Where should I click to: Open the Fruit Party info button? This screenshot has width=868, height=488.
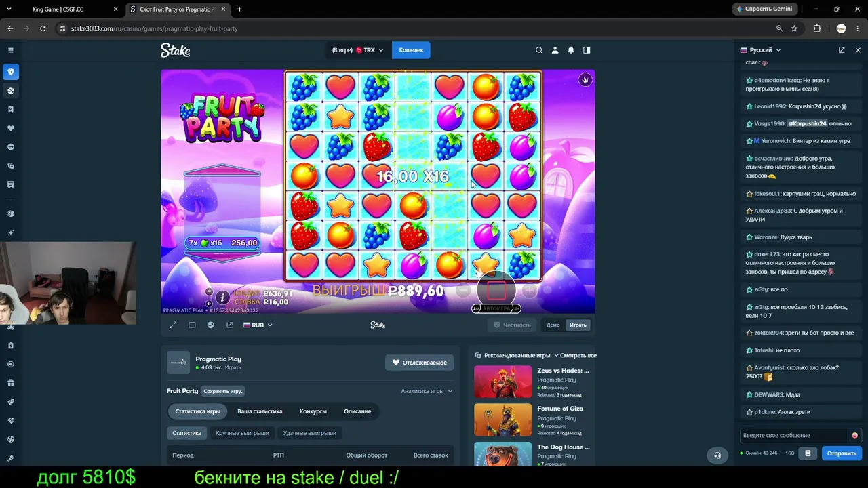(x=222, y=298)
